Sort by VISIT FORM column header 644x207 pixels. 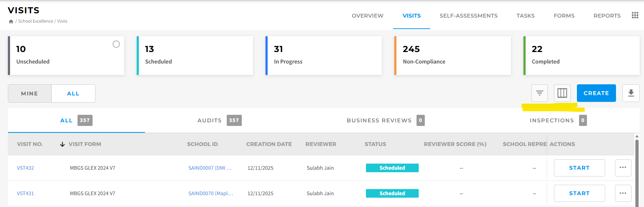pyautogui.click(x=85, y=144)
